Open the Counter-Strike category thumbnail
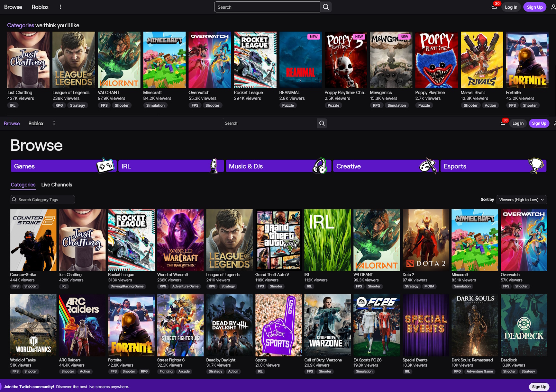Screen dimensions: 556x392 click(33, 240)
